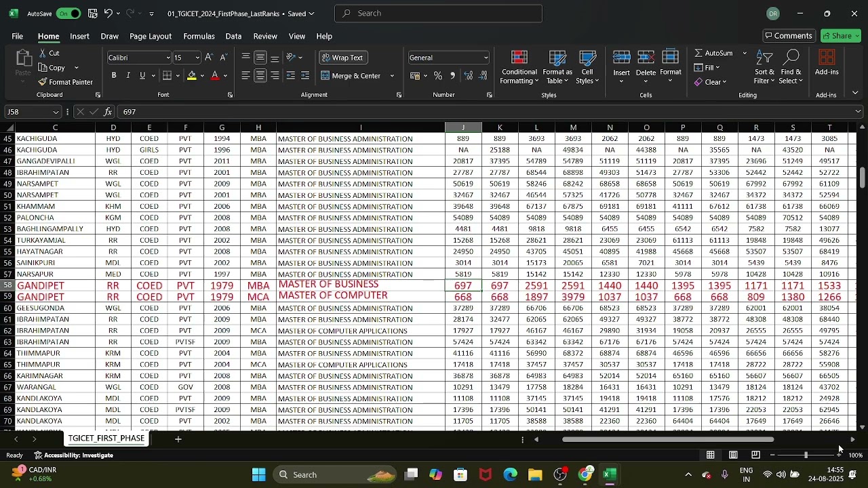This screenshot has height=488, width=868.
Task: Open the font name dropdown Calibri
Action: [x=168, y=58]
